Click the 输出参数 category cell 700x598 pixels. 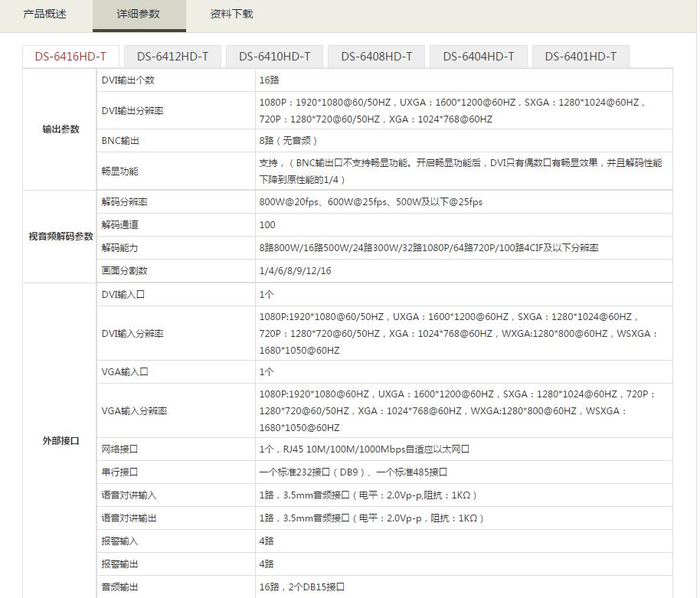[x=61, y=129]
